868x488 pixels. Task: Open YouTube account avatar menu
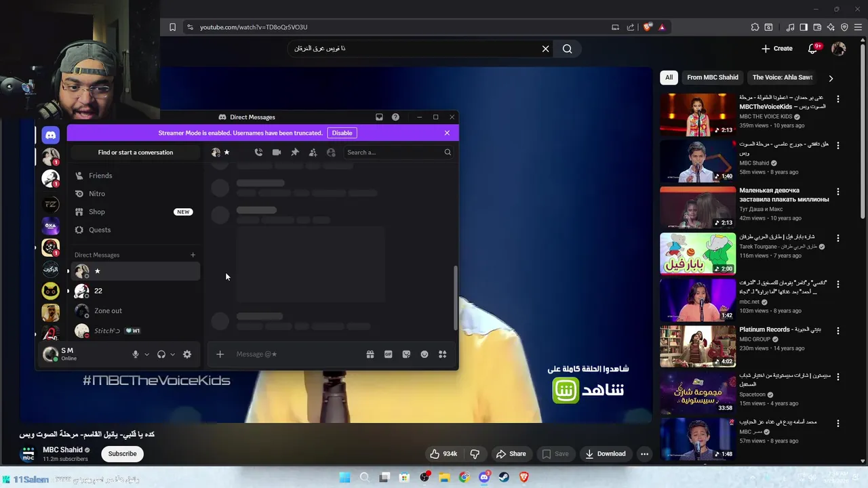(839, 49)
